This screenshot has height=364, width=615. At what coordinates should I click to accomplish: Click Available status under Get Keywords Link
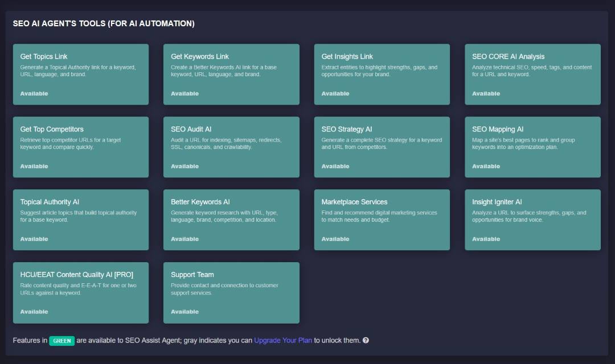pos(184,94)
